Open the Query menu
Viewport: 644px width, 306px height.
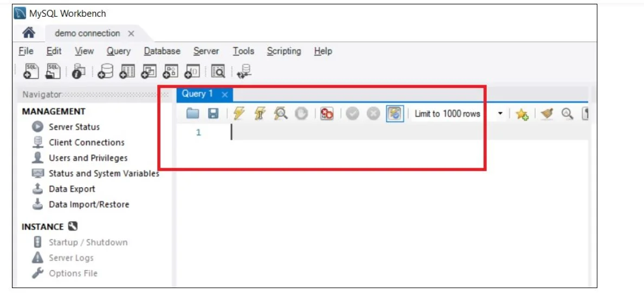119,51
